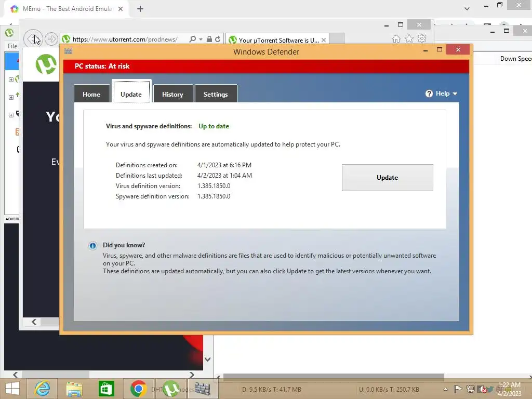Open Internet Explorer from the taskbar

(x=43, y=389)
